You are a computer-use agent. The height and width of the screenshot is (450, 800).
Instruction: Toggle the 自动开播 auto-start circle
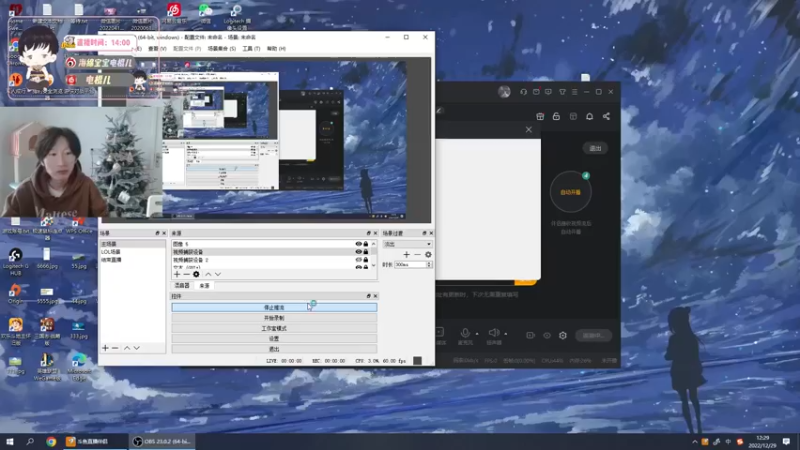point(570,192)
